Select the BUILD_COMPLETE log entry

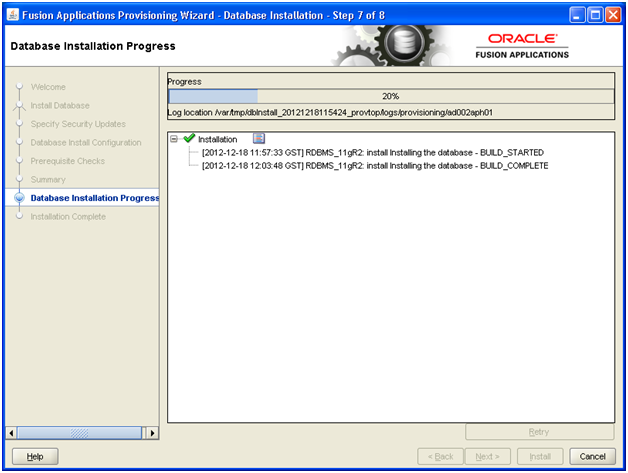pyautogui.click(x=375, y=166)
